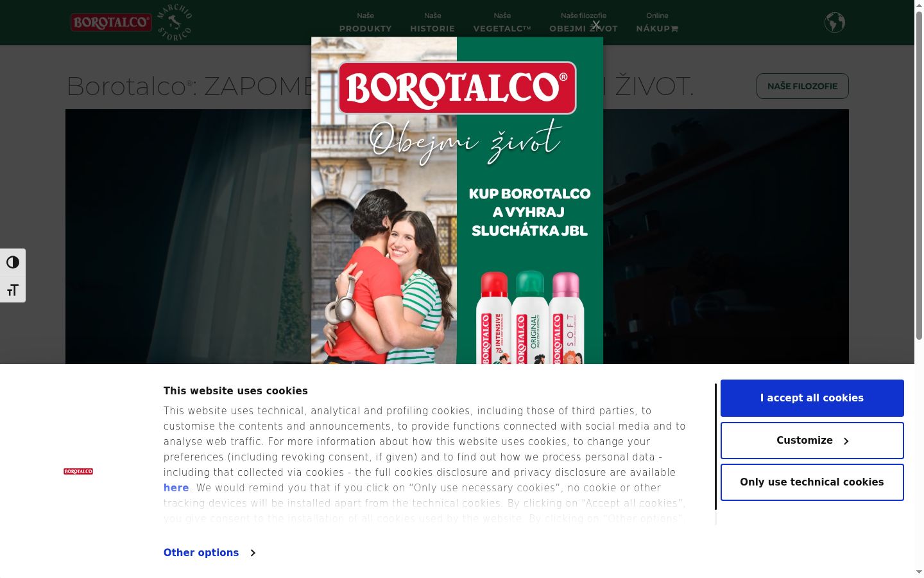Image resolution: width=924 pixels, height=578 pixels.
Task: Open the Obejmi Život menu item
Action: pos(583,22)
